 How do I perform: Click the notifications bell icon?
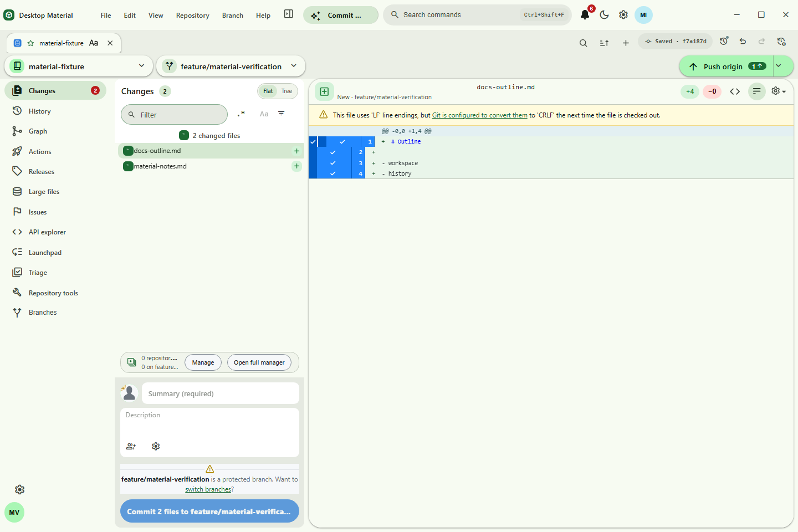click(x=585, y=15)
